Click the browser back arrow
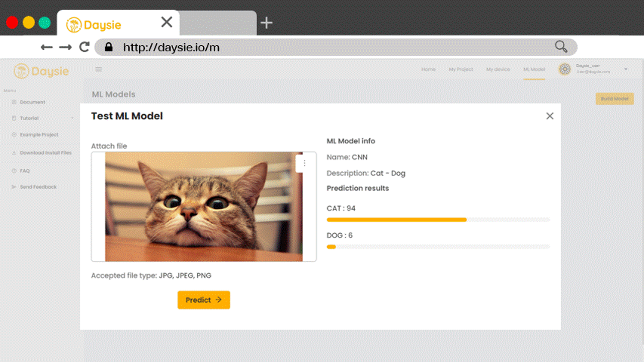Screen dimensions: 644x362 (x=47, y=47)
